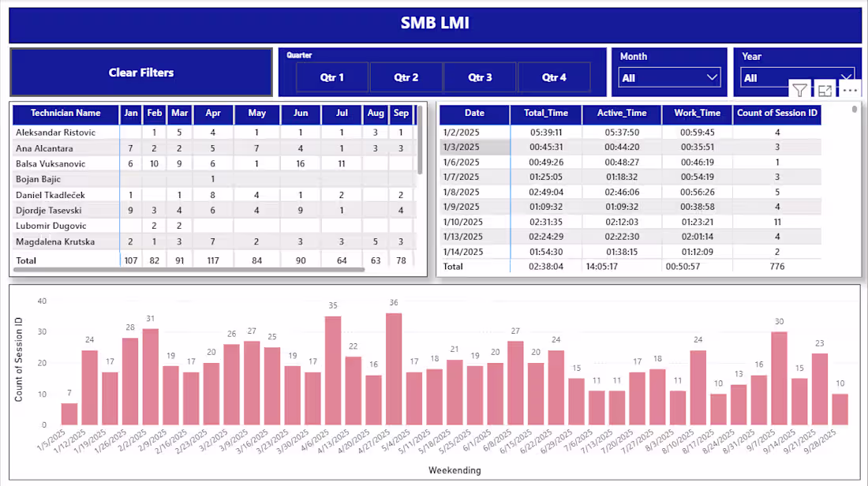Select the Jul column header

(x=342, y=113)
